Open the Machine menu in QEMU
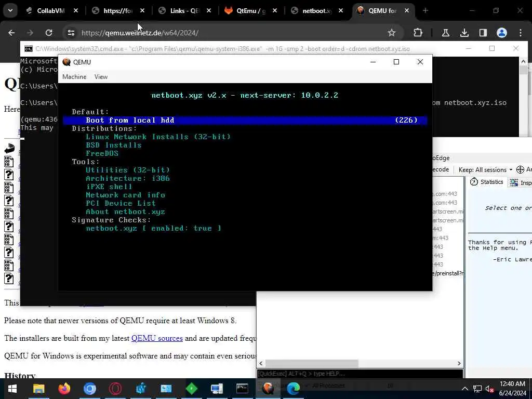532x399 pixels. pyautogui.click(x=74, y=77)
